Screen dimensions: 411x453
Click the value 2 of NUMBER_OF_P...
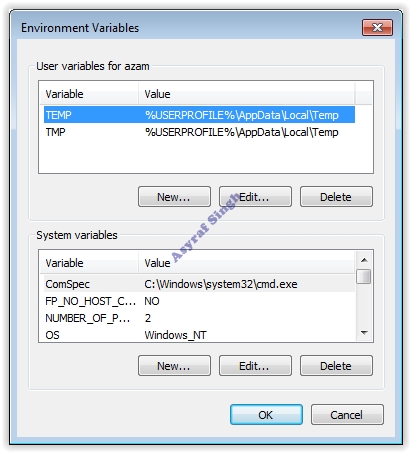148,318
